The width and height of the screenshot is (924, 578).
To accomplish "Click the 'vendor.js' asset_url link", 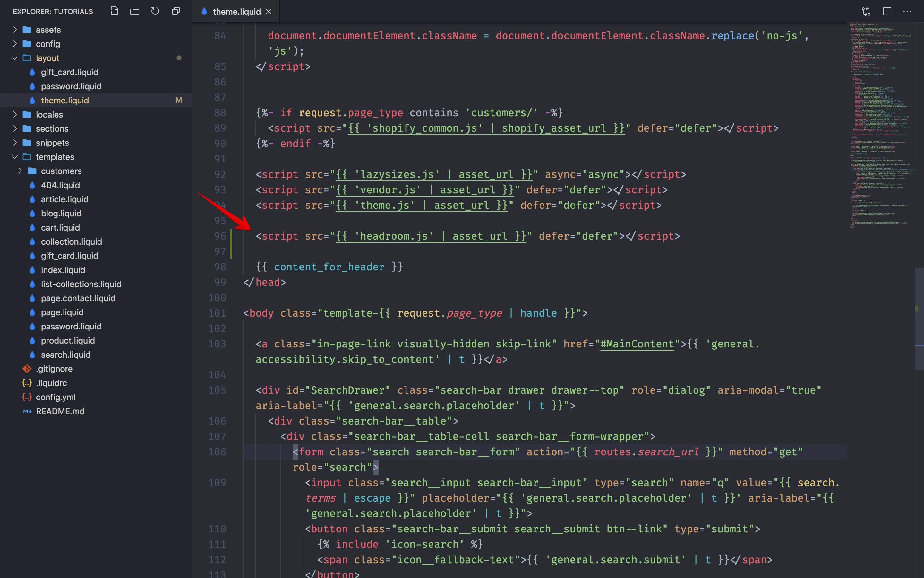I will click(424, 190).
